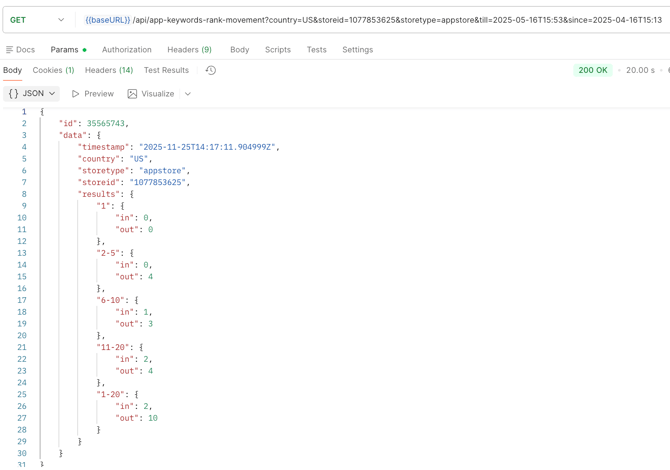Open the request Headers (9) tab
The image size is (670, 470).
(x=189, y=50)
